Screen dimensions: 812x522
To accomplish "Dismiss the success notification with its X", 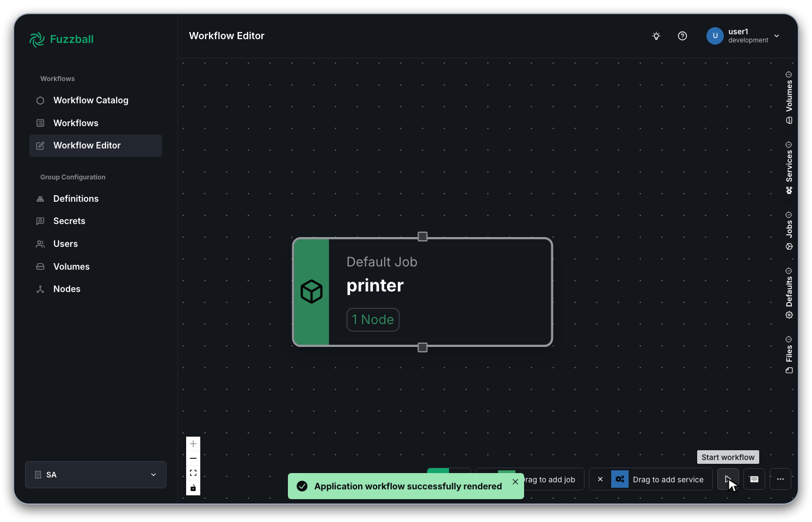I will tap(515, 482).
